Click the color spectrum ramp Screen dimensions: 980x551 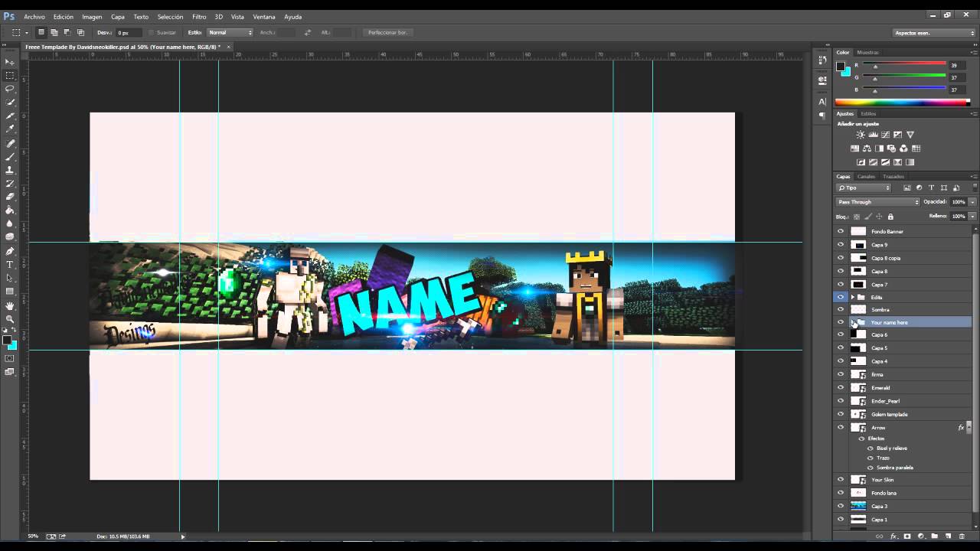click(x=902, y=103)
